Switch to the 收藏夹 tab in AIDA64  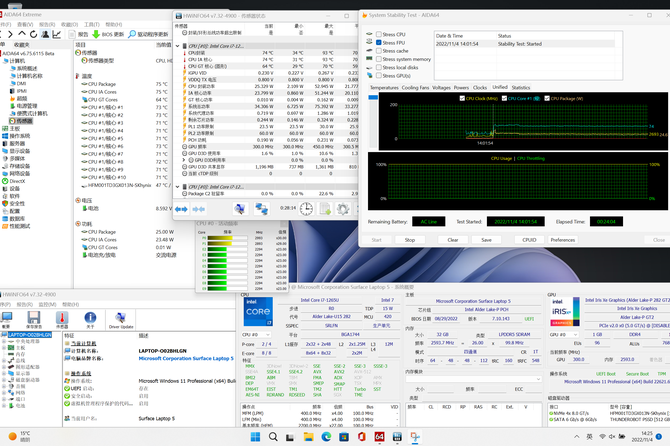pos(22,45)
